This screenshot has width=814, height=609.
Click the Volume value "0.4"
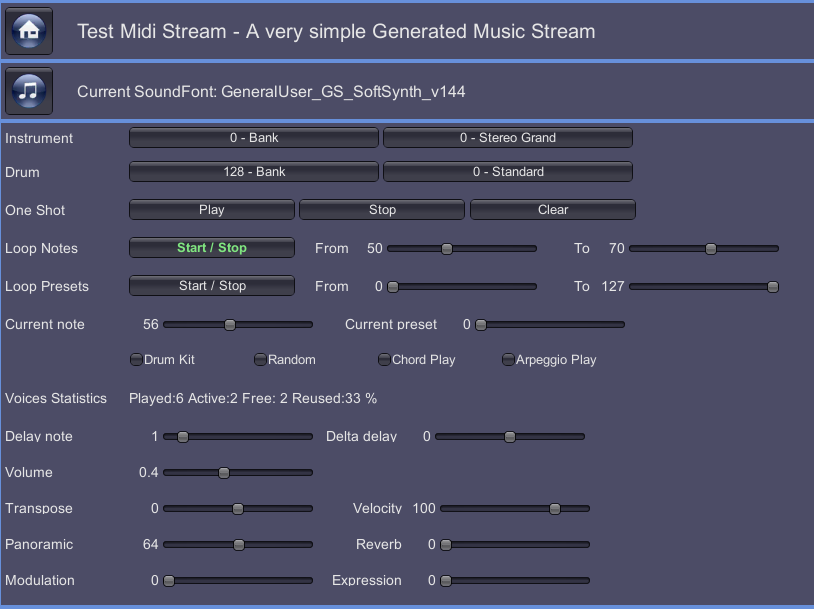148,472
